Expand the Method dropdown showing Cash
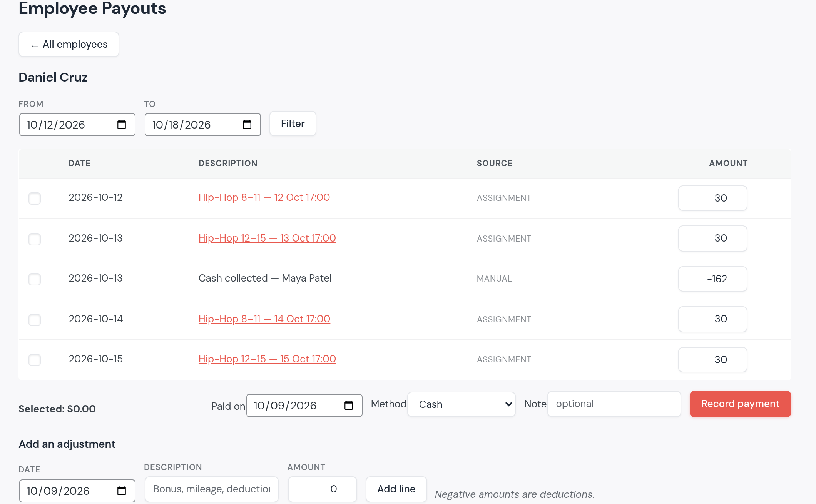Screen dimensions: 816x504 click(462, 404)
